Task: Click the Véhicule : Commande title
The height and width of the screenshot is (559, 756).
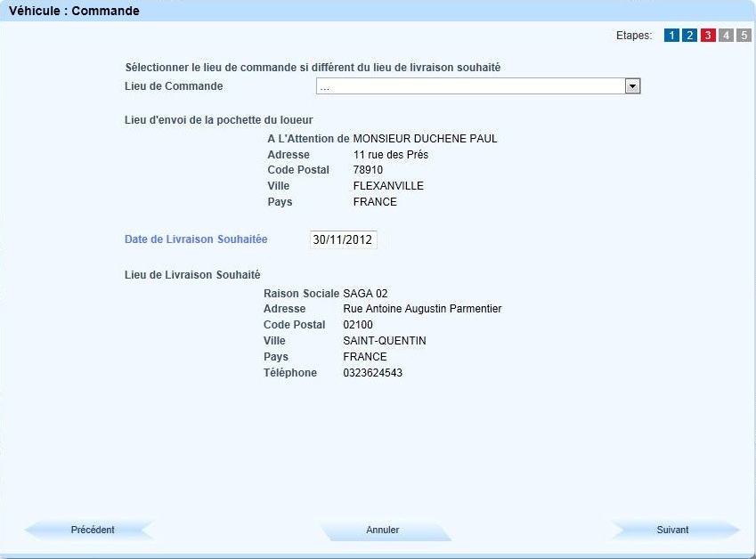Action: 74,12
